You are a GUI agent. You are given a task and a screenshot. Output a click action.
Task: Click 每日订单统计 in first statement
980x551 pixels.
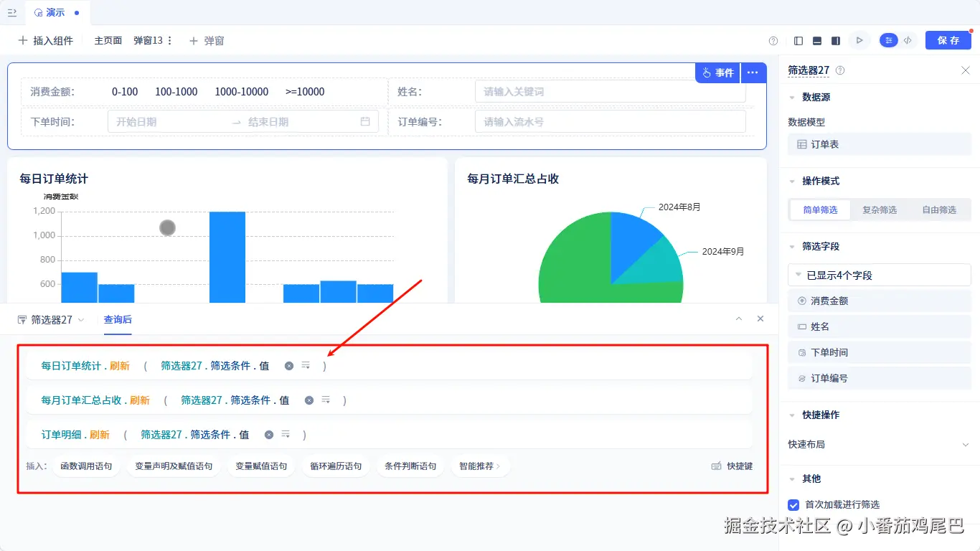tap(71, 366)
